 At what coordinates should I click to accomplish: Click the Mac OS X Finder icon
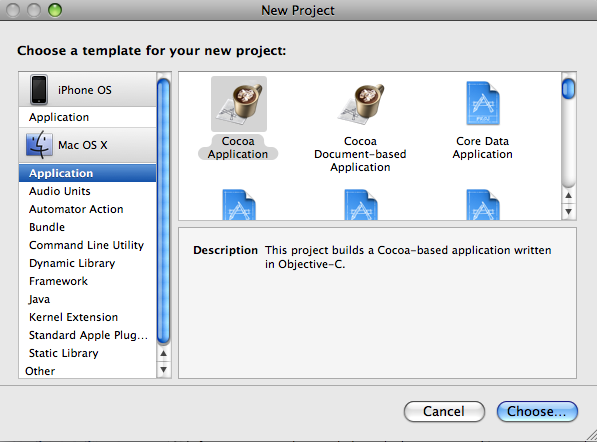tap(39, 145)
